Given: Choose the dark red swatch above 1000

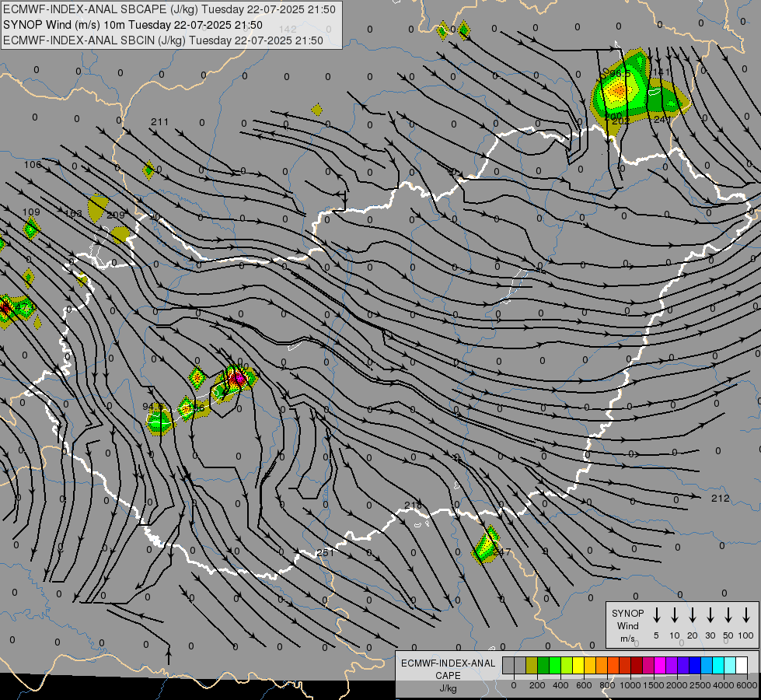Looking at the screenshot, I should (637, 666).
